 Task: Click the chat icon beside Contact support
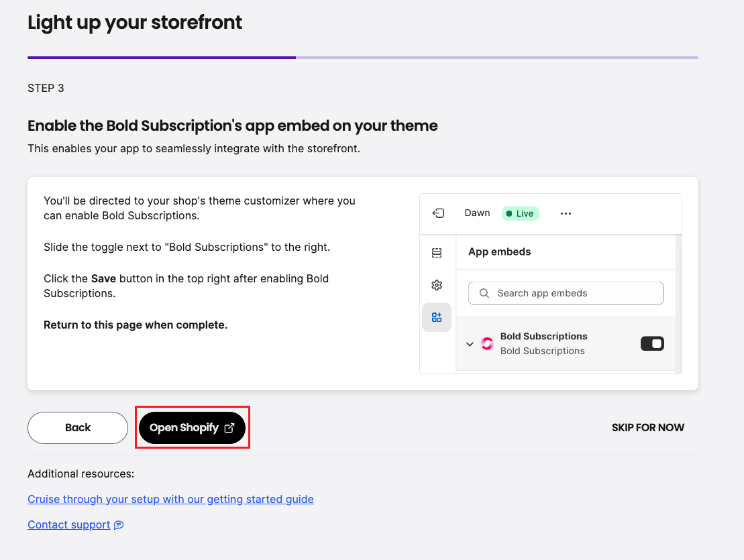click(119, 524)
